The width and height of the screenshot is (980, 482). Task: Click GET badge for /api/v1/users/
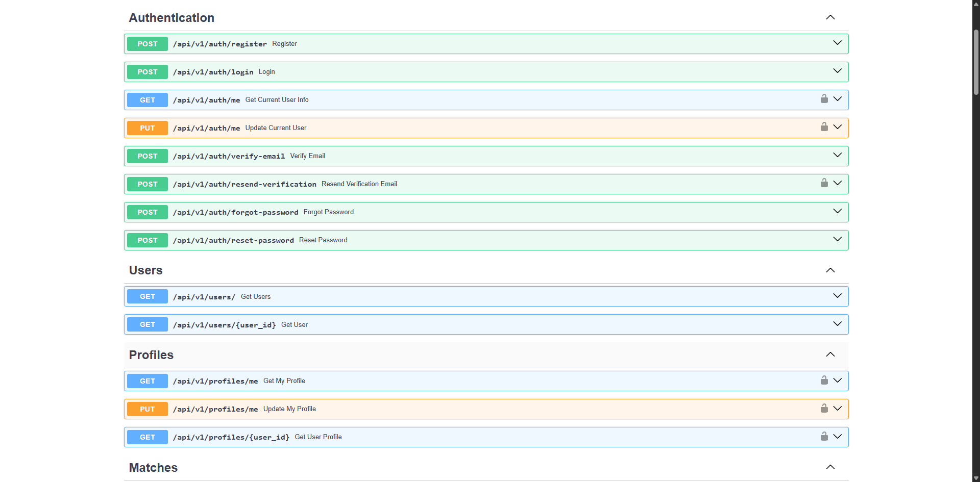[148, 296]
